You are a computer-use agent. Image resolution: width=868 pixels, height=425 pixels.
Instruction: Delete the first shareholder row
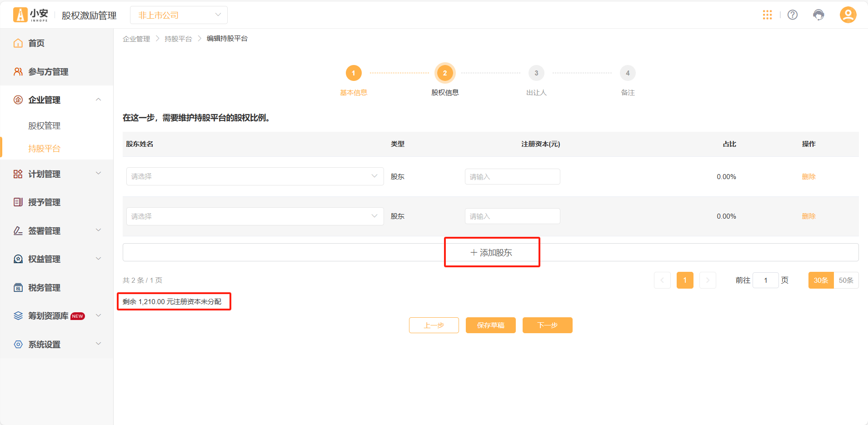(809, 176)
